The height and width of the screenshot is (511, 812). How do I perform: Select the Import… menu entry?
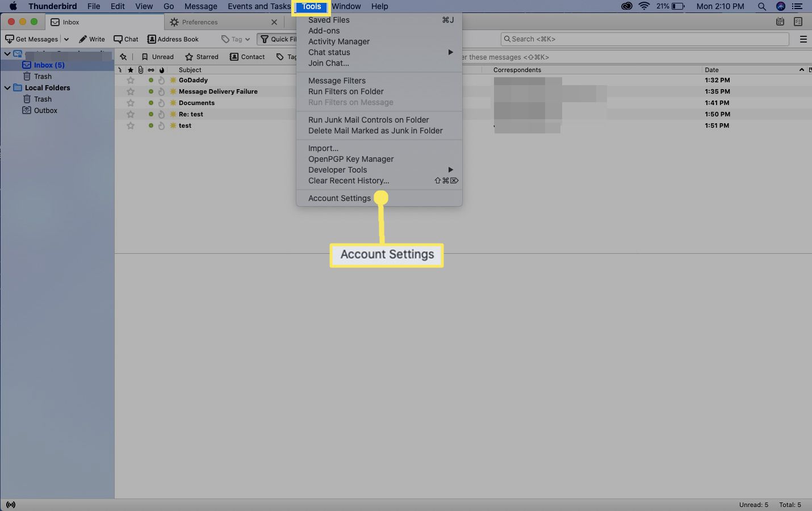click(x=323, y=148)
